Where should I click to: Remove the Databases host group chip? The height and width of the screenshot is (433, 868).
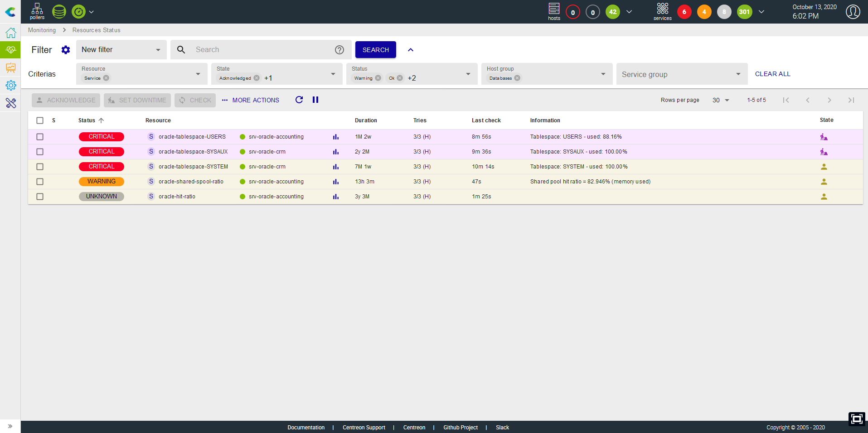click(x=517, y=78)
